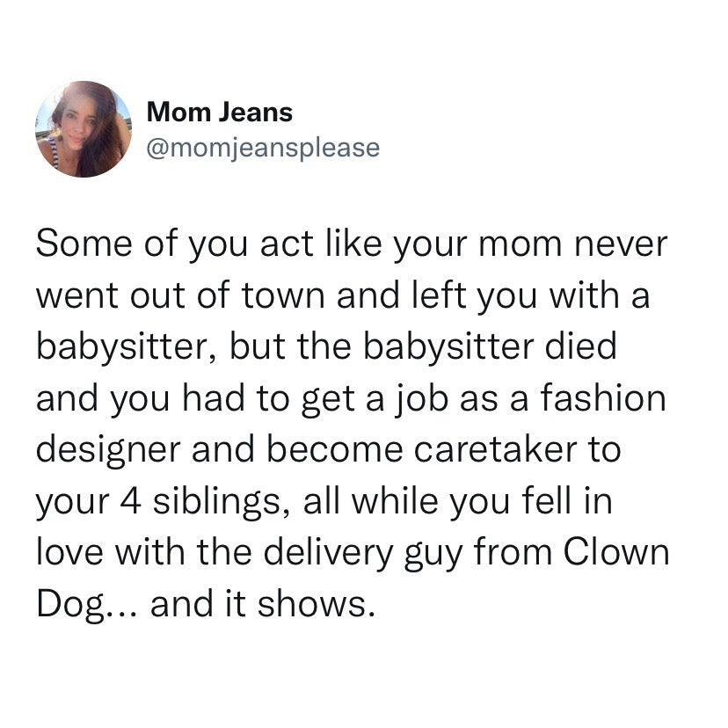This screenshot has width=728, height=728.
Task: Select the word "love" in the tweet
Action: (69, 552)
